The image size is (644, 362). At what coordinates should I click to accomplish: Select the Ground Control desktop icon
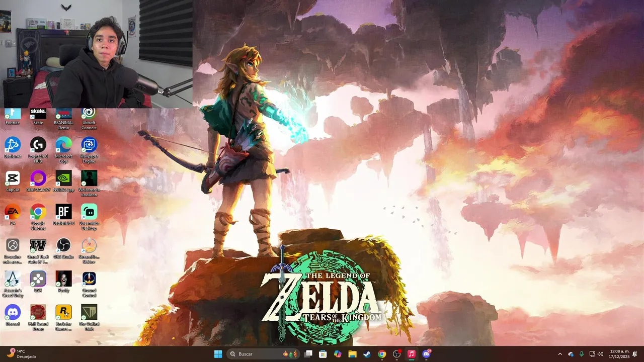(x=89, y=285)
